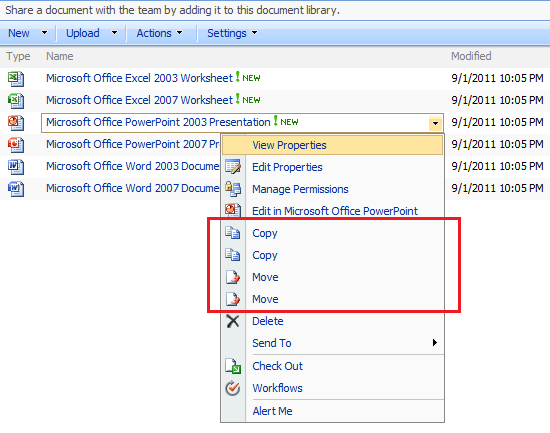Open Microsoft Office PowerPoint 2007 link
This screenshot has width=550, height=433.
pos(133,144)
